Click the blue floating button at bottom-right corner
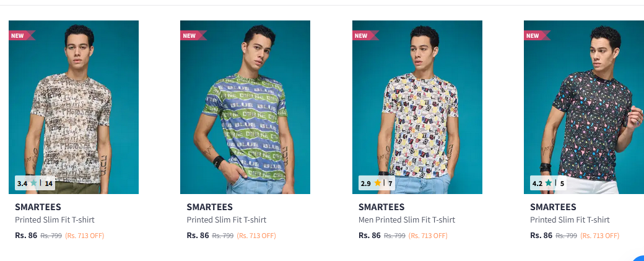Viewport: 644px width, 261px height. click(x=639, y=258)
